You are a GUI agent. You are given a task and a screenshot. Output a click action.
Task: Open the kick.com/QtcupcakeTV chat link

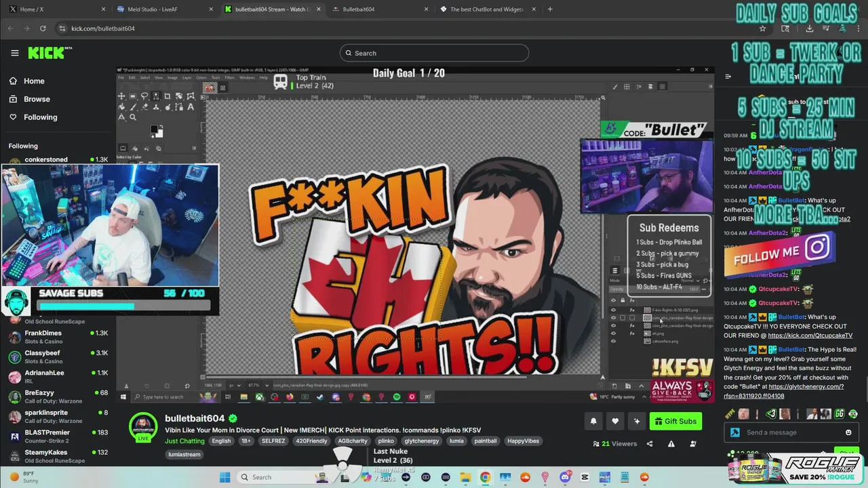click(x=810, y=335)
